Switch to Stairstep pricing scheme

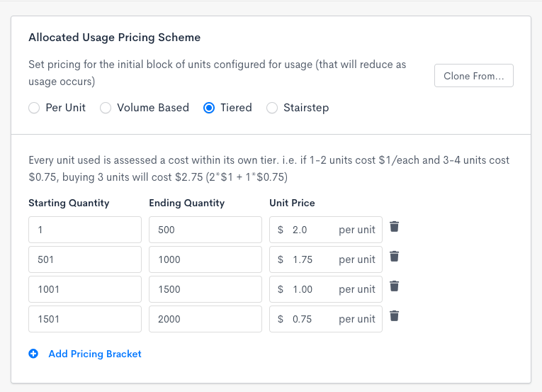[272, 108]
